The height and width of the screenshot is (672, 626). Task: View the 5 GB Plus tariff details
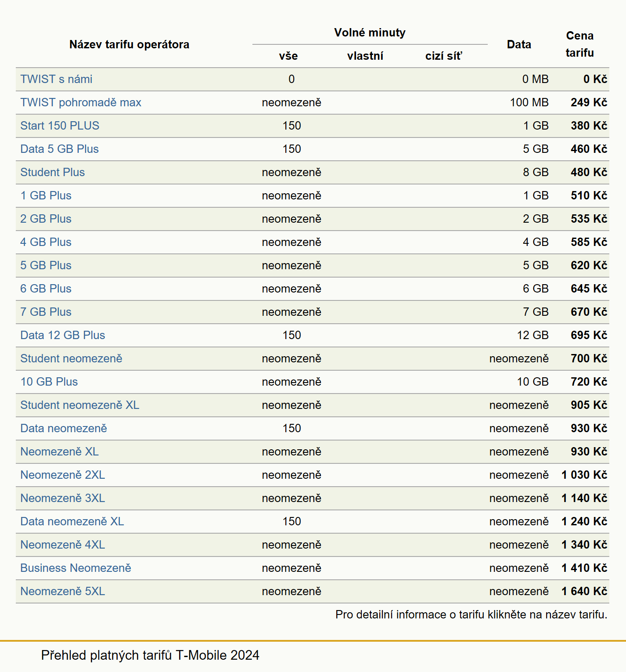coord(46,265)
